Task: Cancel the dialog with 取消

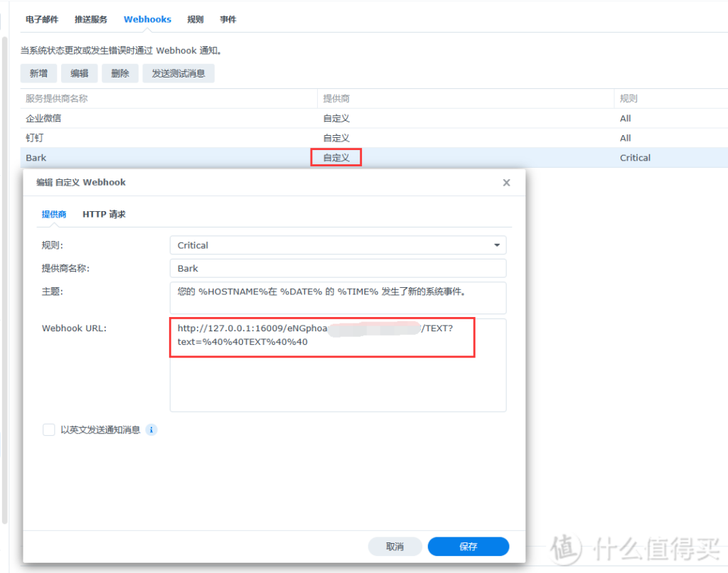Action: click(395, 547)
